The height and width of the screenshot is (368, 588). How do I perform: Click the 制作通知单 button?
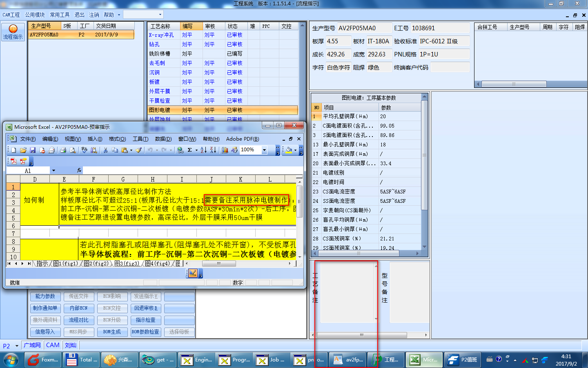click(45, 308)
